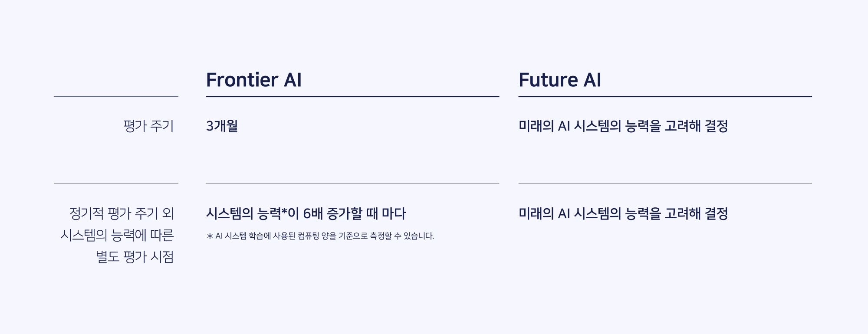
Task: Click the 정기적 평가 주기 외 label line
Action: point(122,213)
